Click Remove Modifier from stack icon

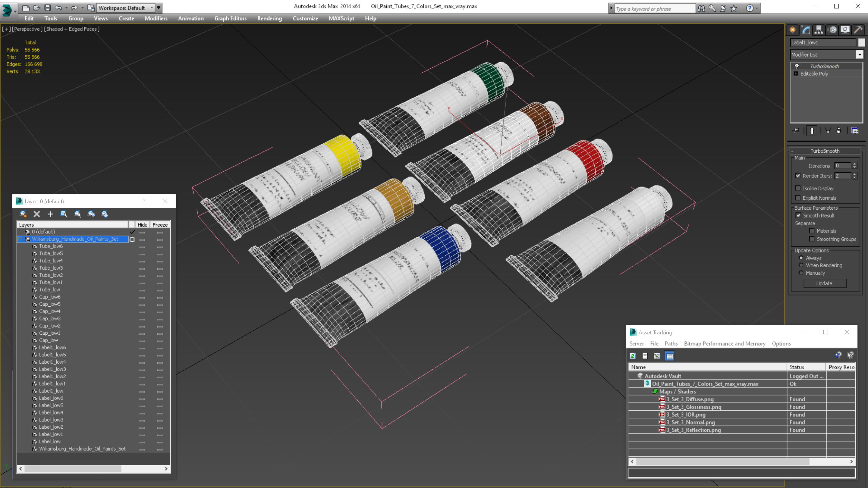click(x=839, y=130)
